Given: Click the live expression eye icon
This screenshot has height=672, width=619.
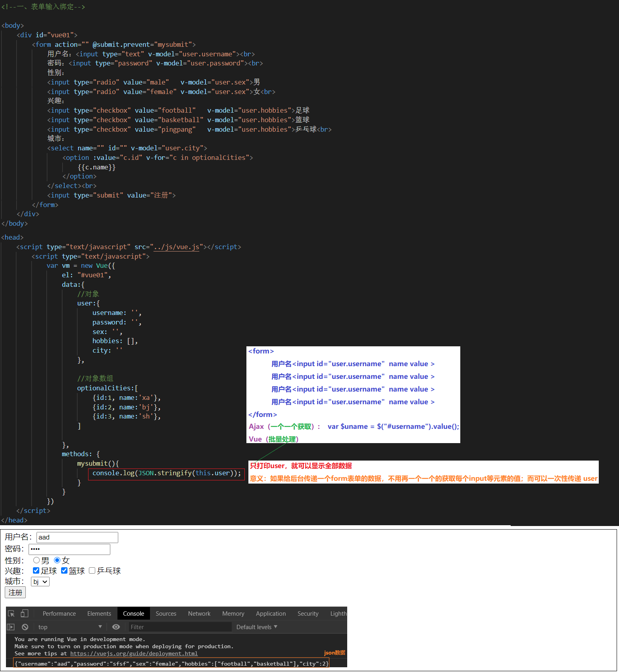Looking at the screenshot, I should [116, 627].
